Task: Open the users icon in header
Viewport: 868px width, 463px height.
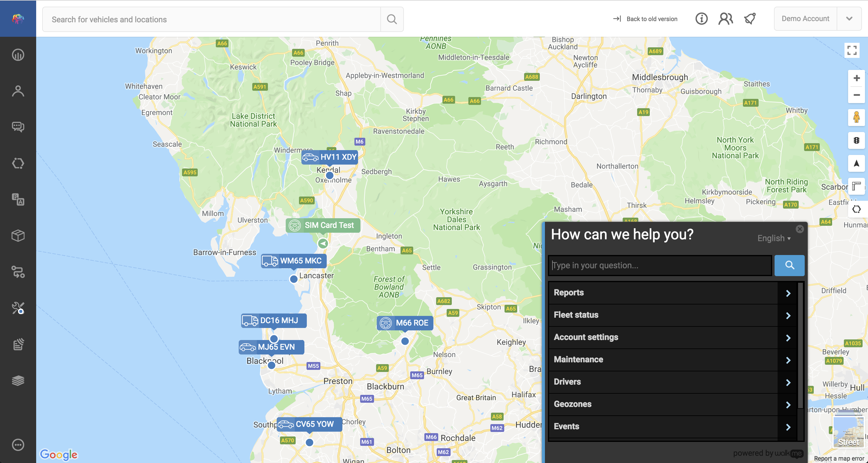Action: tap(725, 18)
